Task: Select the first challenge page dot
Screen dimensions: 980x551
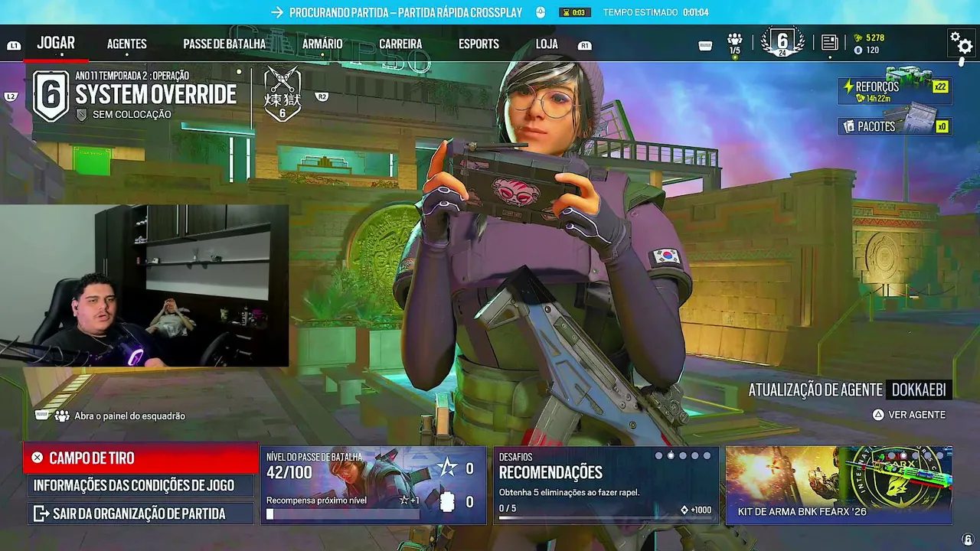Action: (x=658, y=456)
